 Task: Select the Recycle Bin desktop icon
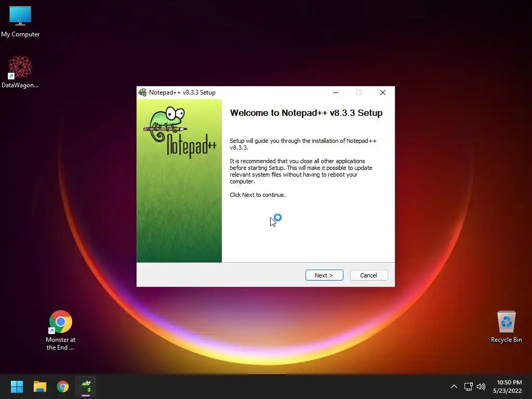[x=506, y=327]
